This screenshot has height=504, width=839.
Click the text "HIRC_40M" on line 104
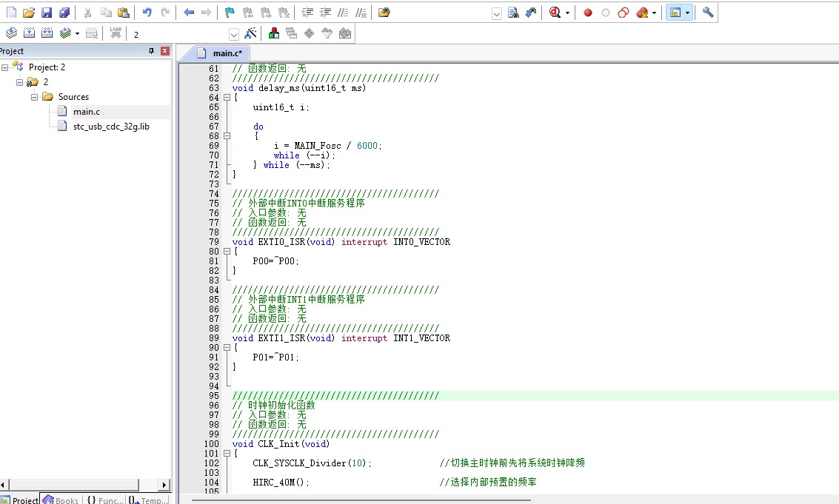273,483
